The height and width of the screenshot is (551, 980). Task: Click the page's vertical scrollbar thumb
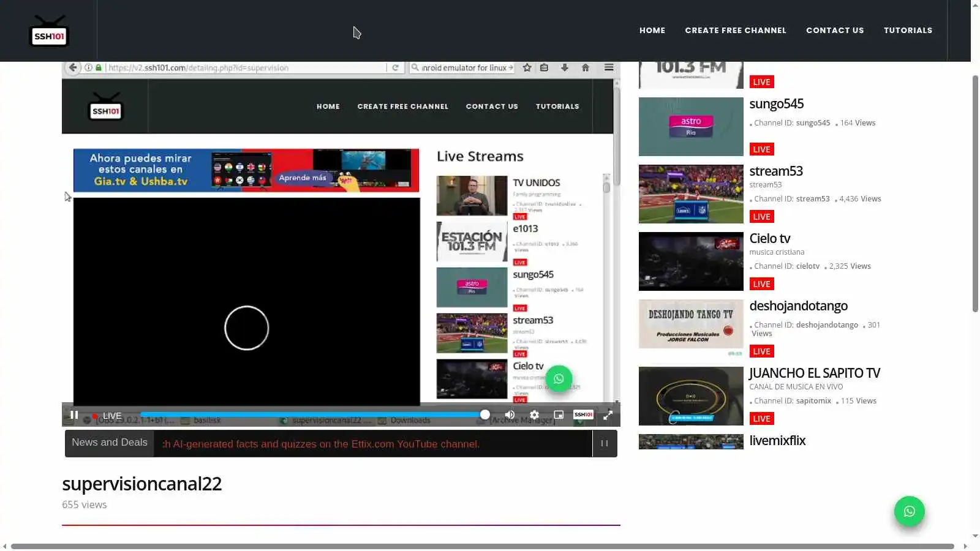pos(975,193)
